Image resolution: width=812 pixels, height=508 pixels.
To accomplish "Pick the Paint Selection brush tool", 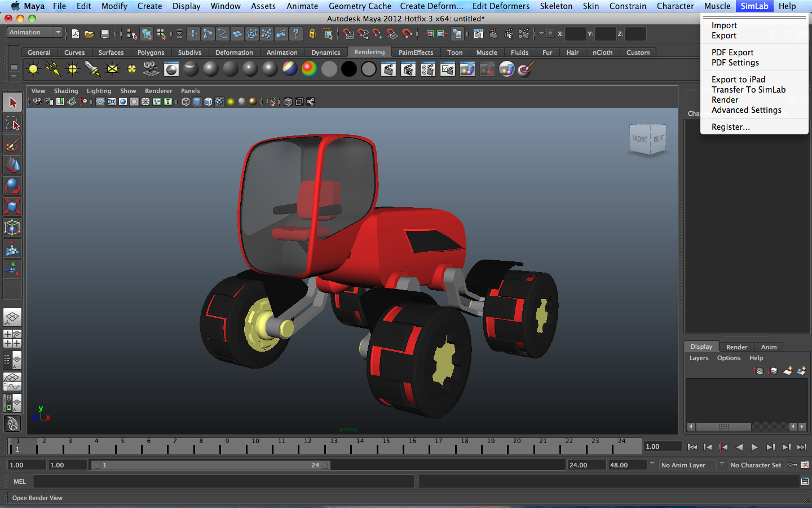I will (12, 144).
